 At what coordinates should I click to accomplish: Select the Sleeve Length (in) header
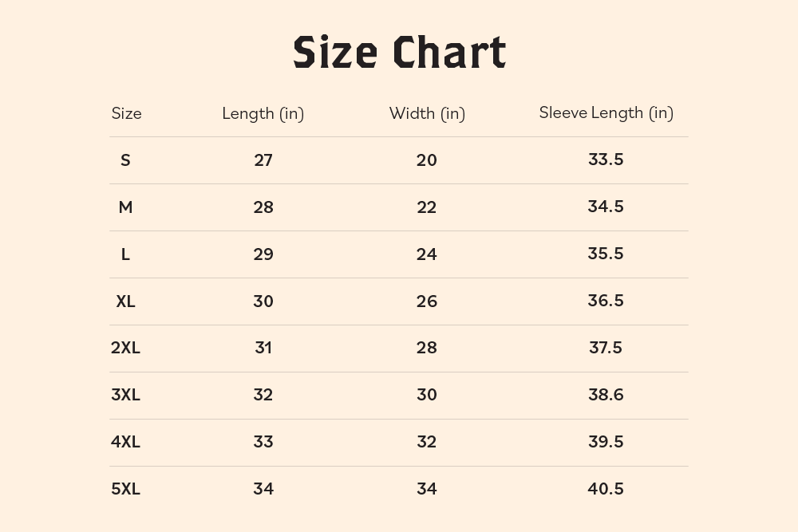(x=606, y=112)
